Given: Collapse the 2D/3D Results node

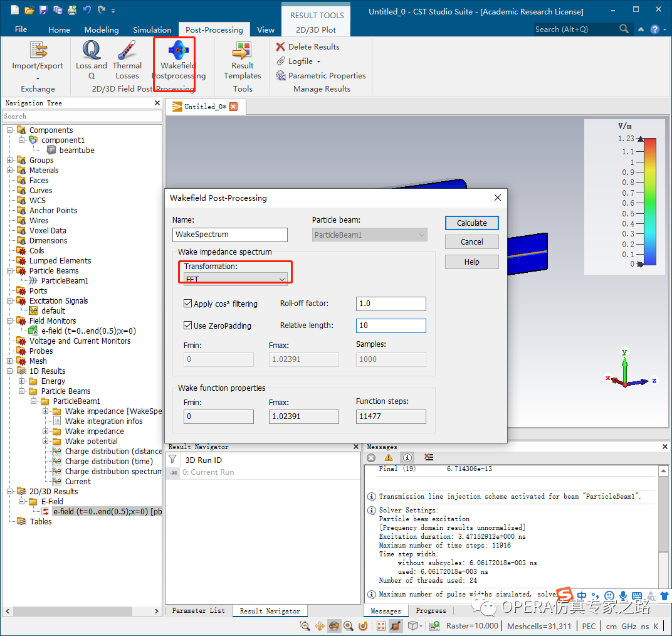Looking at the screenshot, I should 9,492.
